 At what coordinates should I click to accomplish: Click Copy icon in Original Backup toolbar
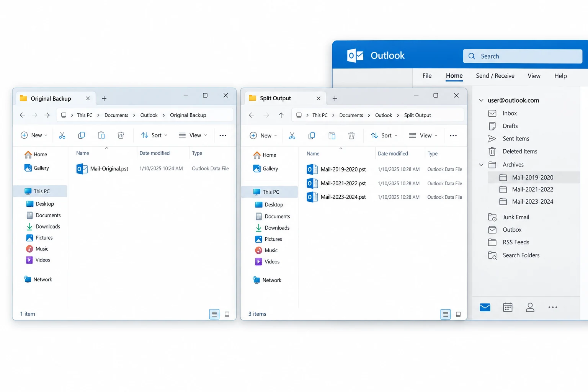pos(82,135)
